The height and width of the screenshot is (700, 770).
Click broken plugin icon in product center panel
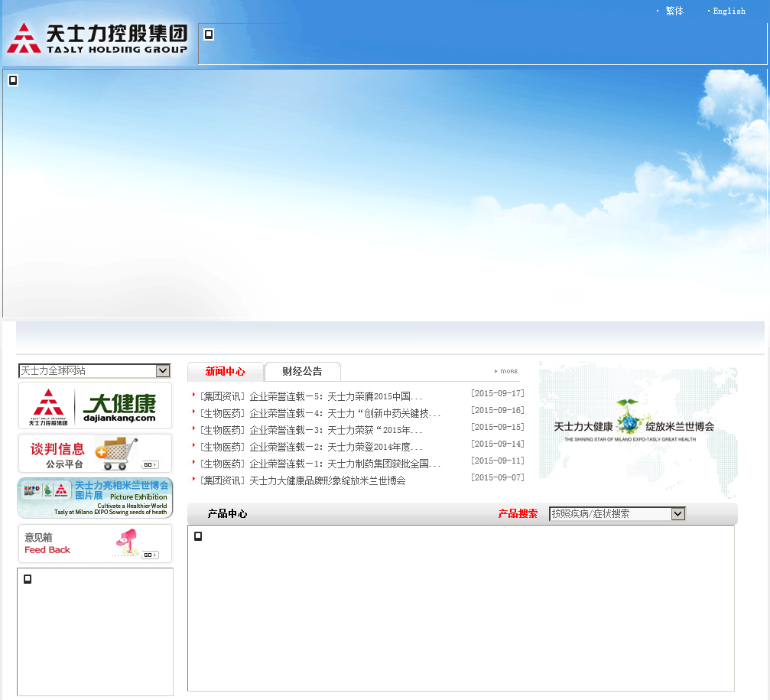198,536
